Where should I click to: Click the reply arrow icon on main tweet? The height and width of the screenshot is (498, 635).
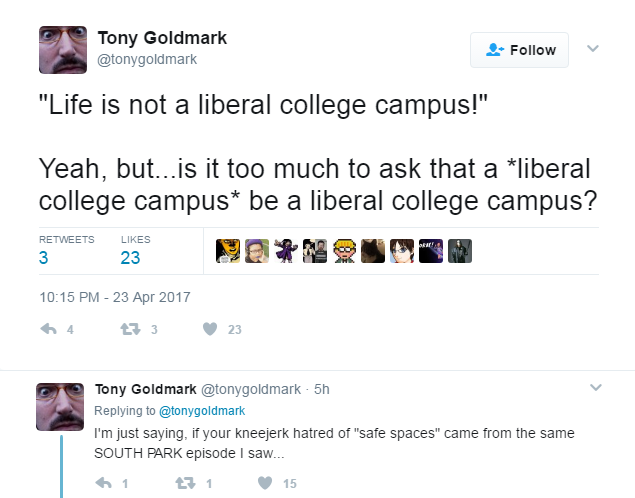coord(49,329)
